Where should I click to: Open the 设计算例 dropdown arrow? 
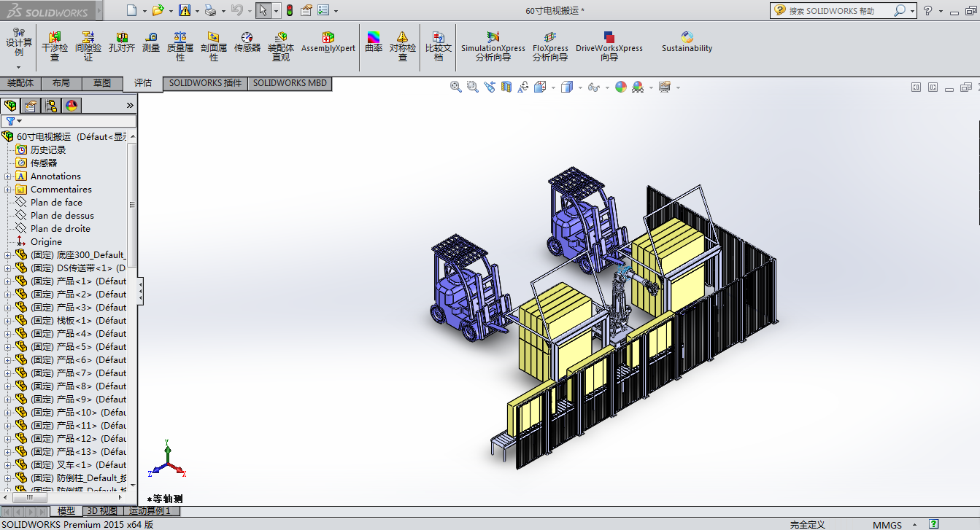pos(19,67)
